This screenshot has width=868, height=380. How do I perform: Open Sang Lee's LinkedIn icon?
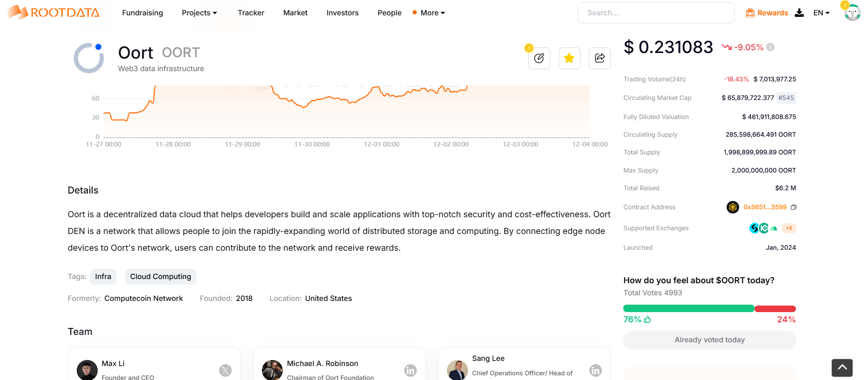point(595,370)
